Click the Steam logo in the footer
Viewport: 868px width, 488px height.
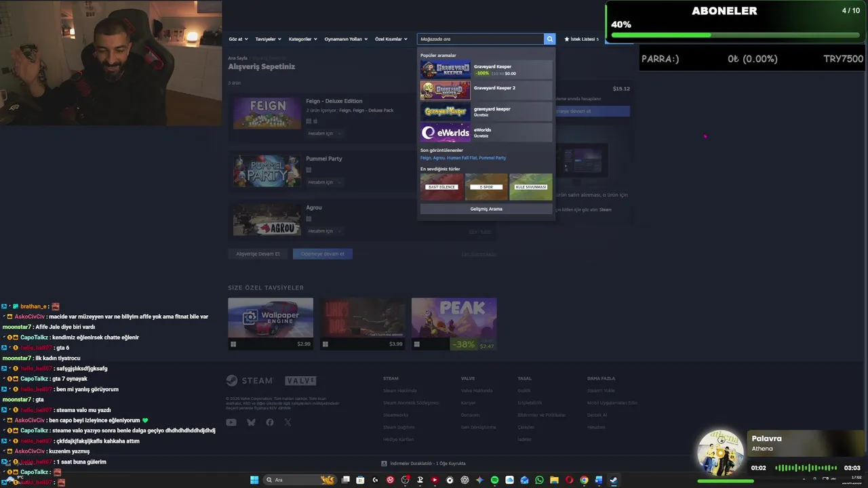pyautogui.click(x=250, y=381)
